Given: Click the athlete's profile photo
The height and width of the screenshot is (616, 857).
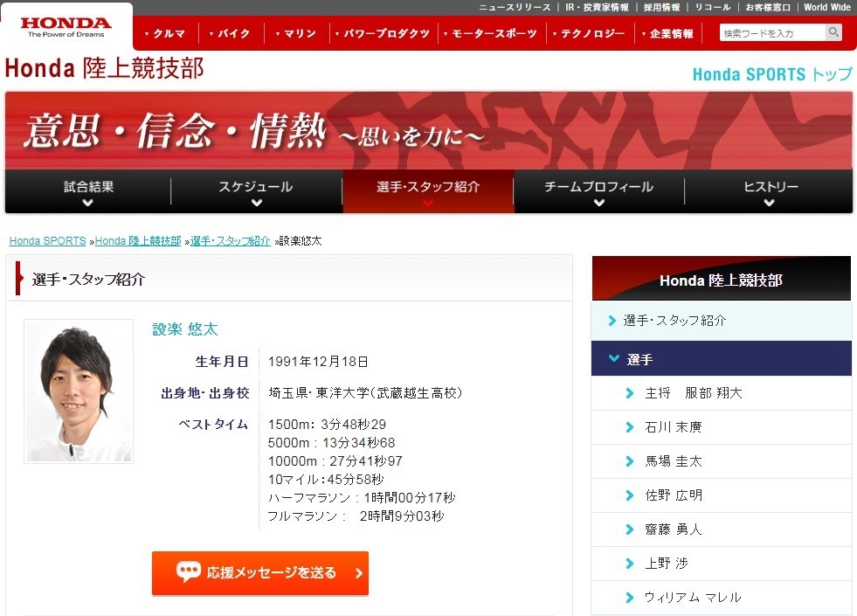Looking at the screenshot, I should pos(79,391).
